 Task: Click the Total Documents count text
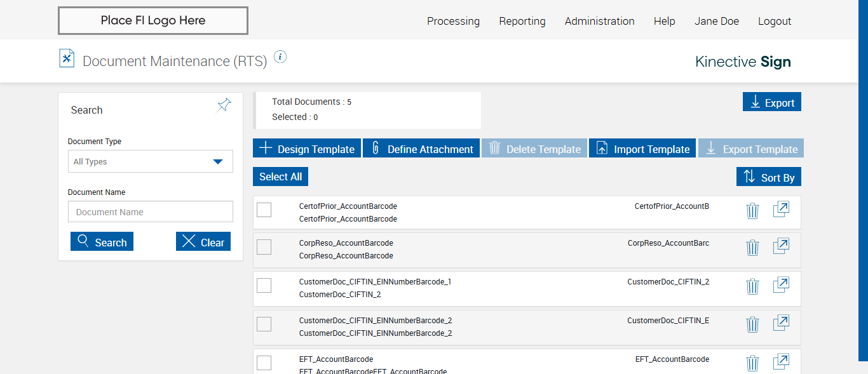pyautogui.click(x=311, y=102)
